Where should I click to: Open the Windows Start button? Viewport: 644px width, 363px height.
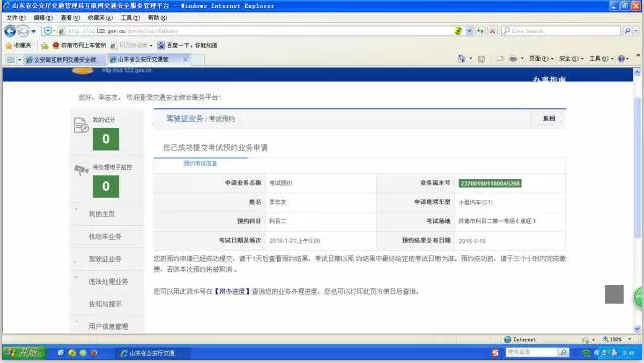24,353
